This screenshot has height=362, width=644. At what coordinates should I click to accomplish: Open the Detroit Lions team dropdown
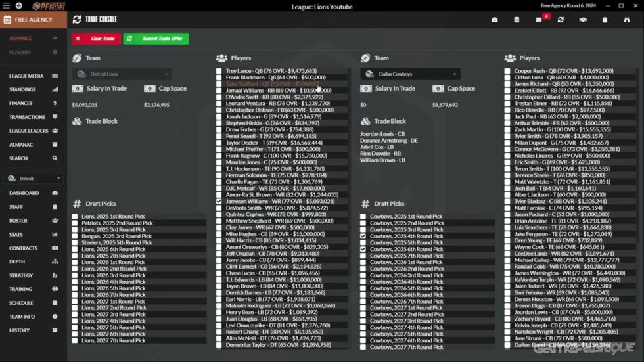click(122, 74)
